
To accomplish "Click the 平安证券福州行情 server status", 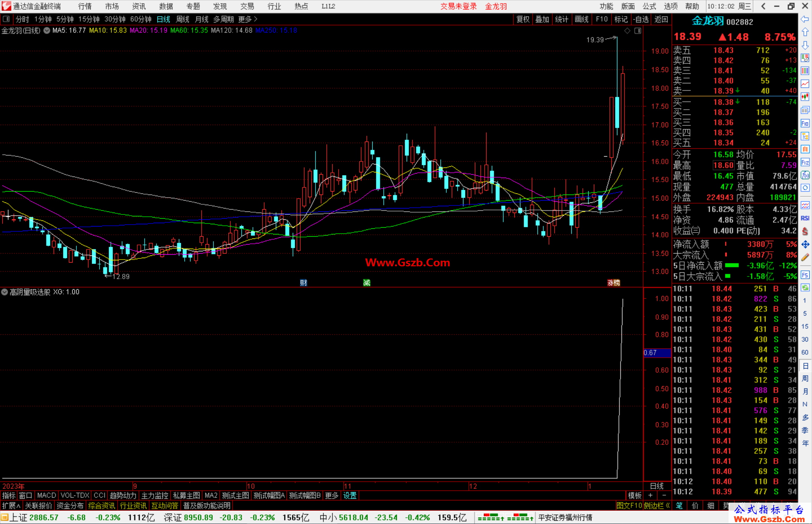I will [565, 517].
